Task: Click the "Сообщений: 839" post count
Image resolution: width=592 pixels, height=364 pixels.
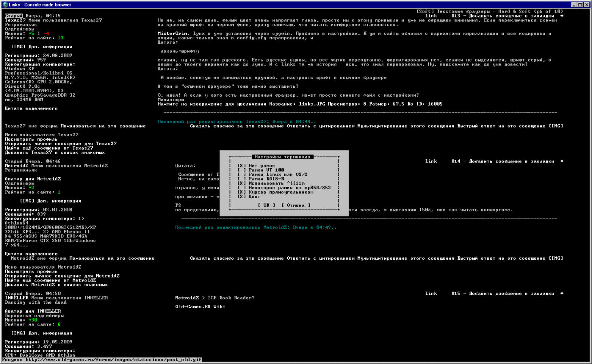Action: [25, 214]
